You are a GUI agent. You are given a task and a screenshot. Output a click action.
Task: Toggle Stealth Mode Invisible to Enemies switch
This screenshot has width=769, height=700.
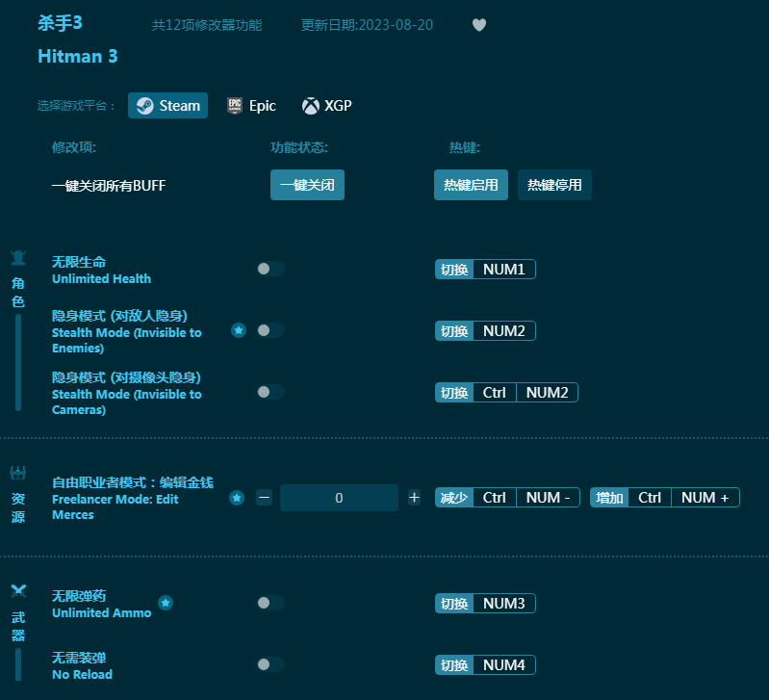coord(270,330)
